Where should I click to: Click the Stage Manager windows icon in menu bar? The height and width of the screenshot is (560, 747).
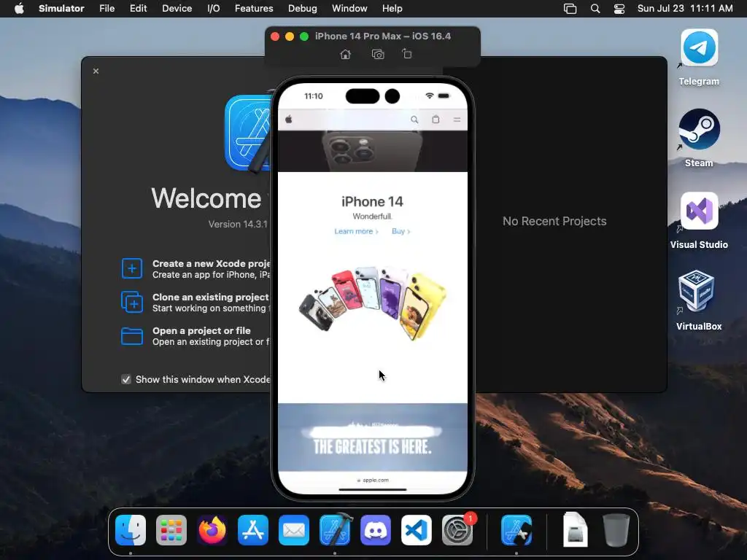(x=570, y=9)
